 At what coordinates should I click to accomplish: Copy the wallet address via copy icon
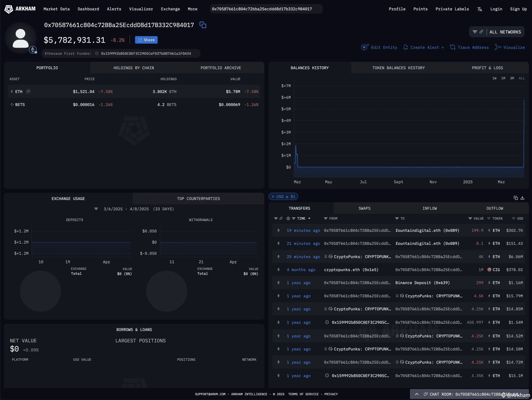[203, 25]
